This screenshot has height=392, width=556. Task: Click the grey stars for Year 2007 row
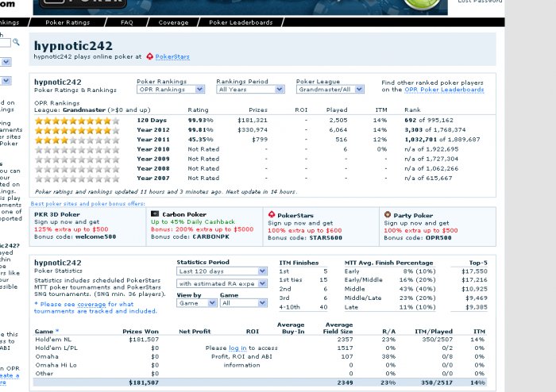[x=77, y=179]
